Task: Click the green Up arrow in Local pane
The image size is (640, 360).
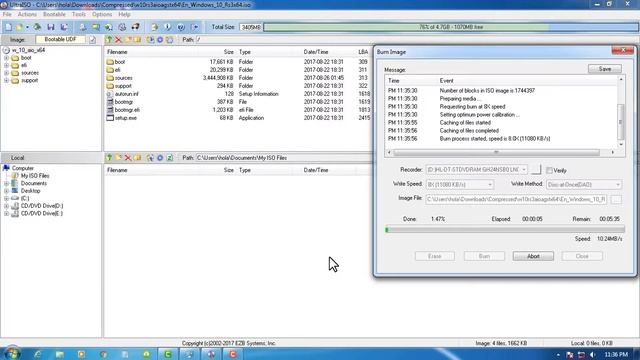Action: [x=109, y=158]
